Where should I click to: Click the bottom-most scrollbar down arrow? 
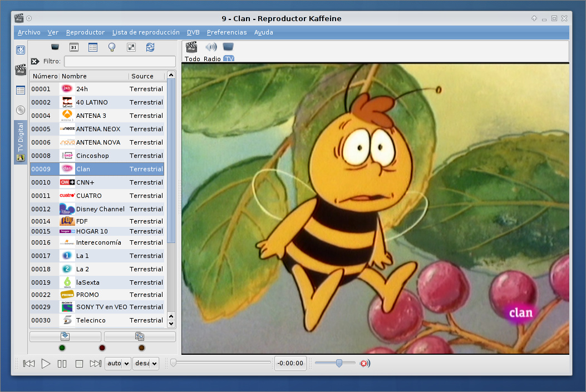171,324
